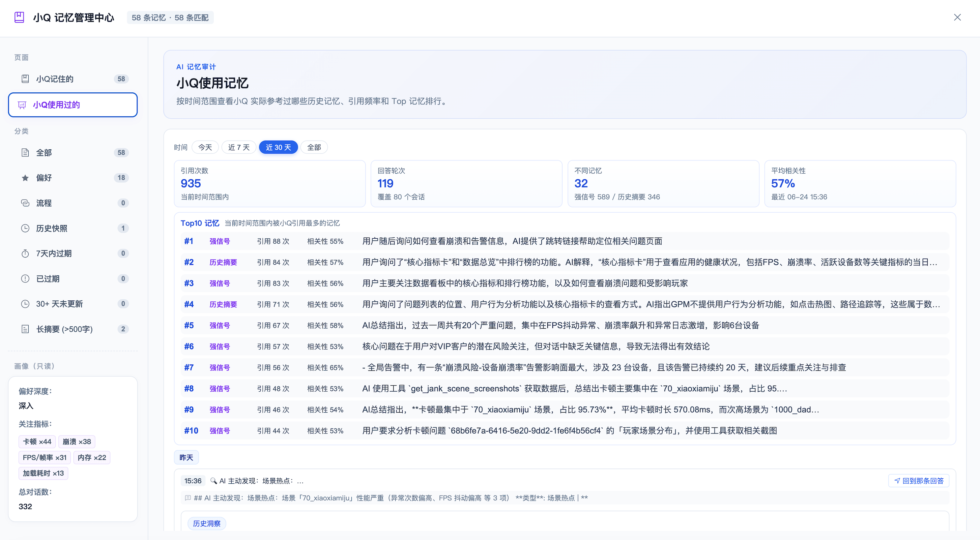
Task: Click the 卡顿 x44 metric tag
Action: pyautogui.click(x=37, y=442)
